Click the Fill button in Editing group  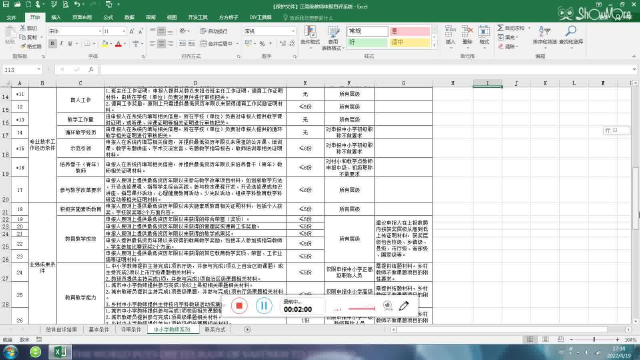pos(507,37)
